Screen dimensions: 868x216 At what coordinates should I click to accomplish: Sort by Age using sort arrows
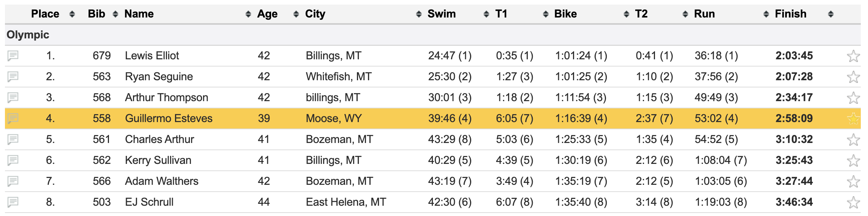[296, 14]
